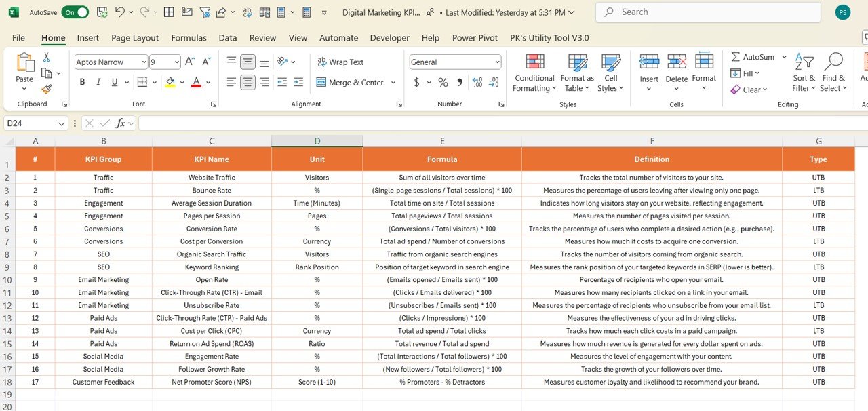The image size is (868, 411).
Task: Open Cell Styles gallery
Action: point(611,73)
